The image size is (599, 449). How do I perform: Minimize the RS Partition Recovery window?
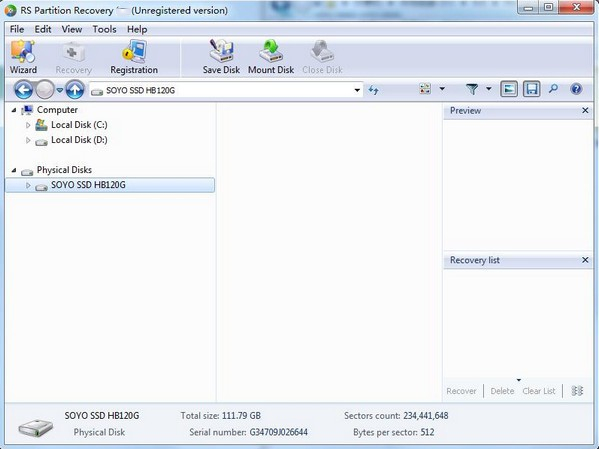tap(529, 8)
